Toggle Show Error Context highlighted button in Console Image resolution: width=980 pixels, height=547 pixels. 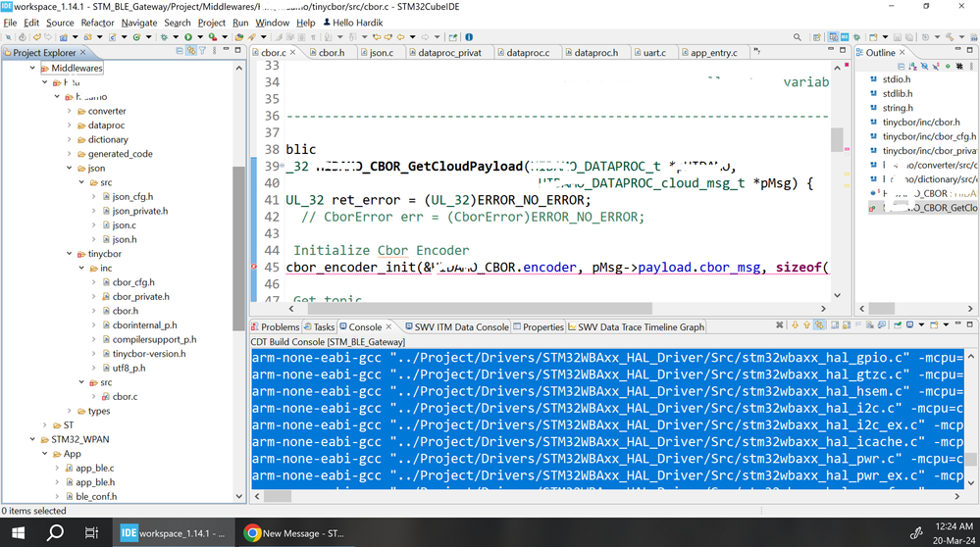(x=819, y=324)
